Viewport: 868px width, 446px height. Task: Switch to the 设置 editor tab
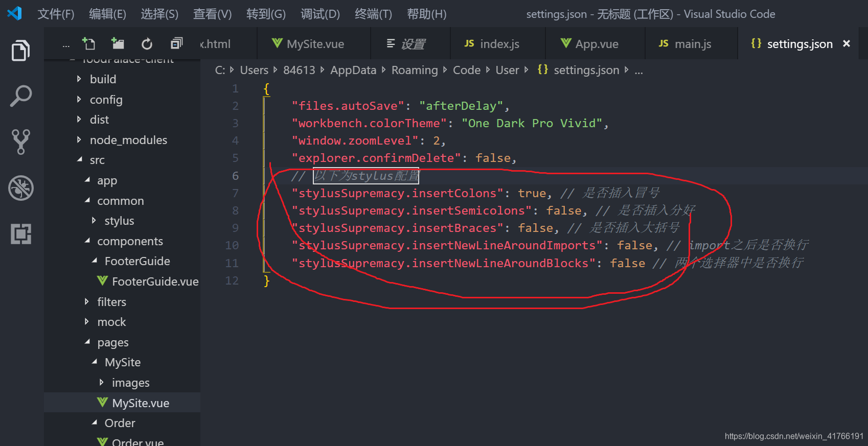(411, 44)
